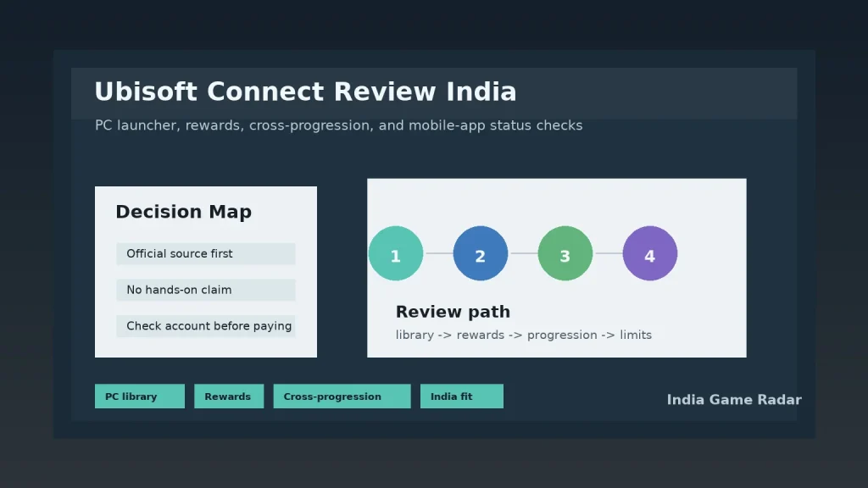
Task: Click the green step 3 circle
Action: (565, 253)
